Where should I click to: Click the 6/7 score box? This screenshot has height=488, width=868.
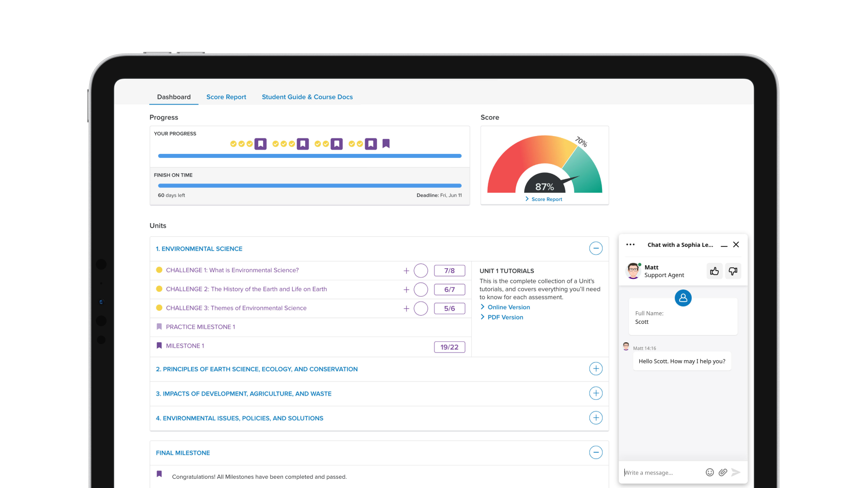449,290
